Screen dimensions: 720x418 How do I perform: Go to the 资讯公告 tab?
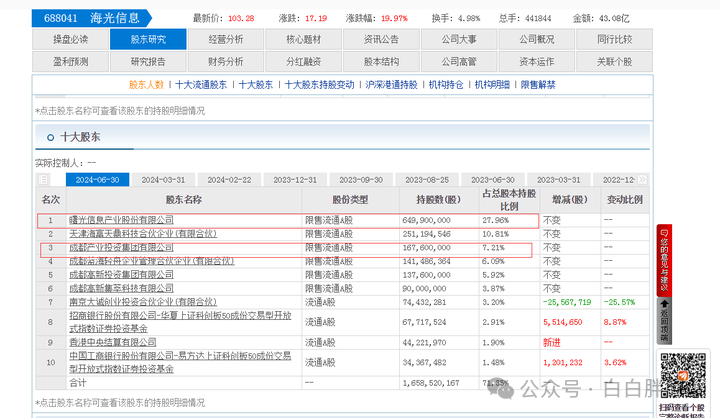381,39
